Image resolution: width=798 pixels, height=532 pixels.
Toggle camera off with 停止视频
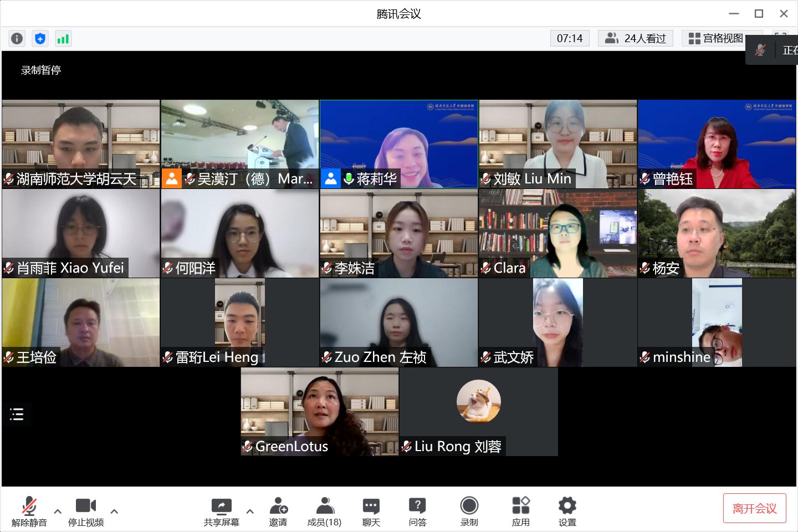click(86, 511)
